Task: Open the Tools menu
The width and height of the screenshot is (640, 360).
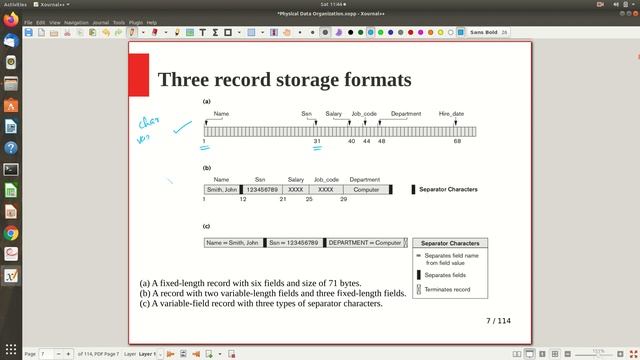Action: coord(119,22)
